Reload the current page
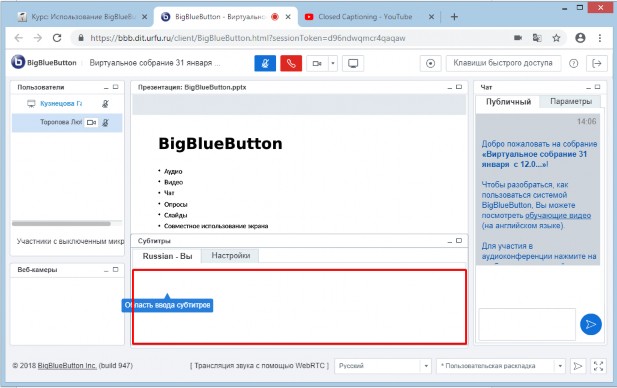 57,38
